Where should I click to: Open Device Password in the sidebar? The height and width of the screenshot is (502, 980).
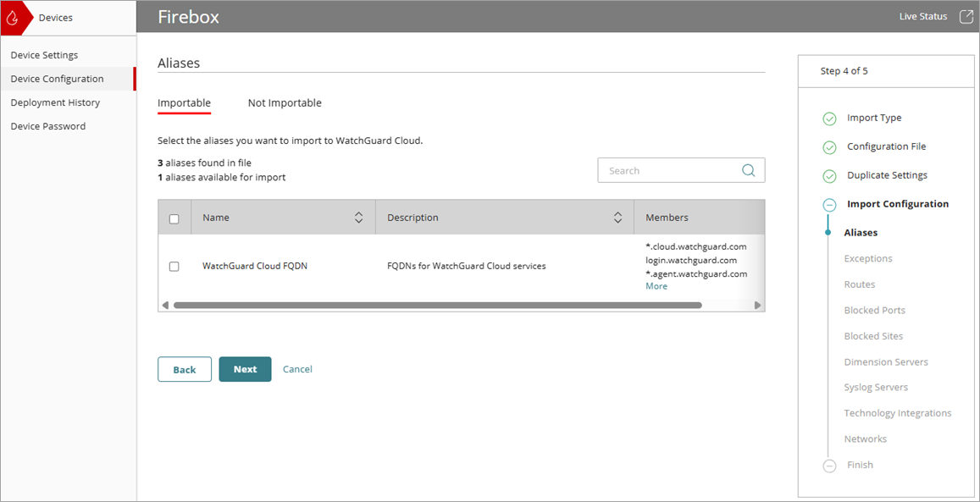pos(68,126)
